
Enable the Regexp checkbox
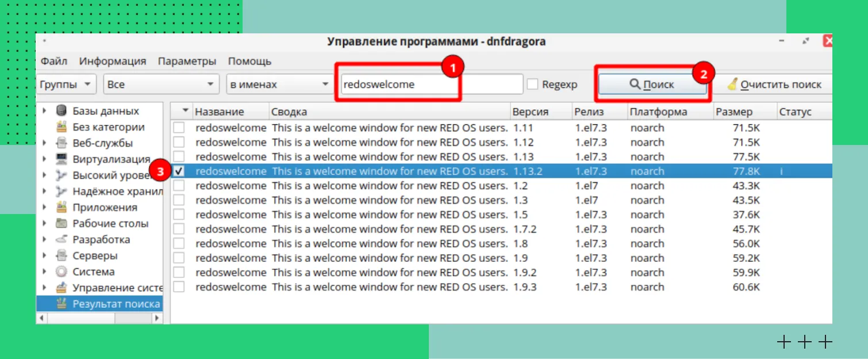coord(533,85)
